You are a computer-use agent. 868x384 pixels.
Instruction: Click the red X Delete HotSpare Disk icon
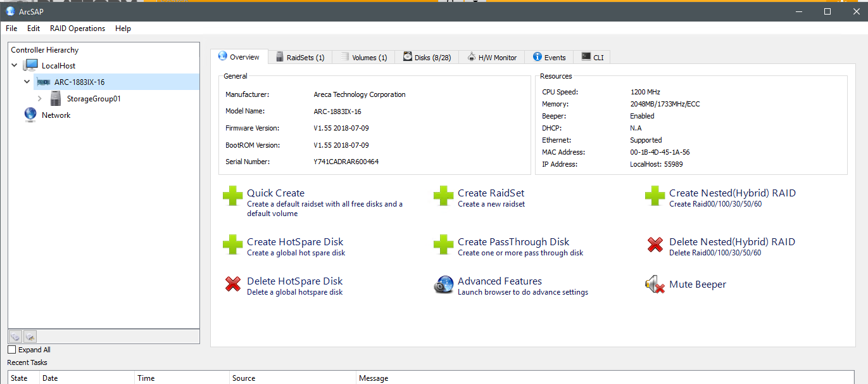pos(233,285)
